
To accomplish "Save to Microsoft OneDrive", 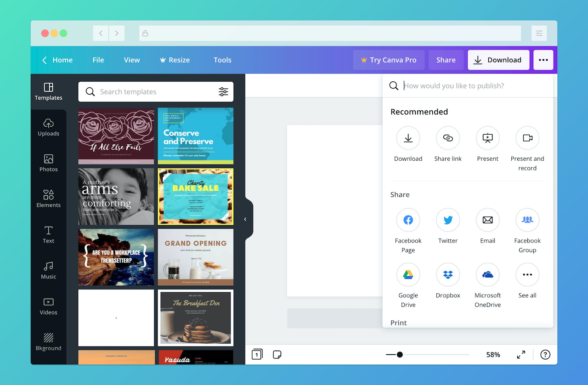I will [x=487, y=275].
